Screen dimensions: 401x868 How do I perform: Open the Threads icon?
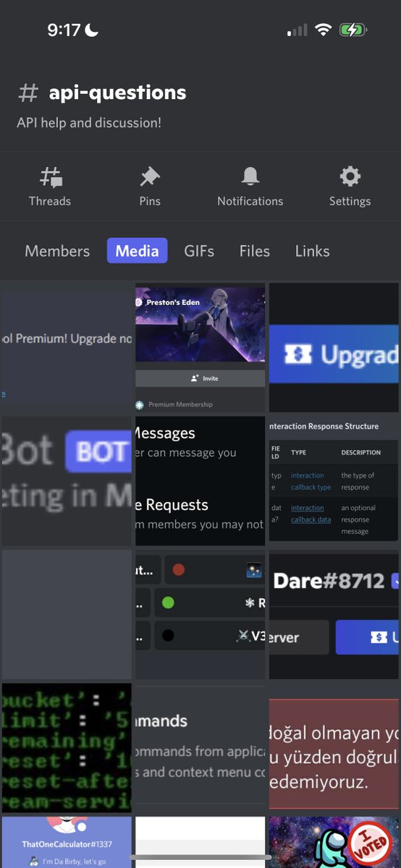[50, 176]
